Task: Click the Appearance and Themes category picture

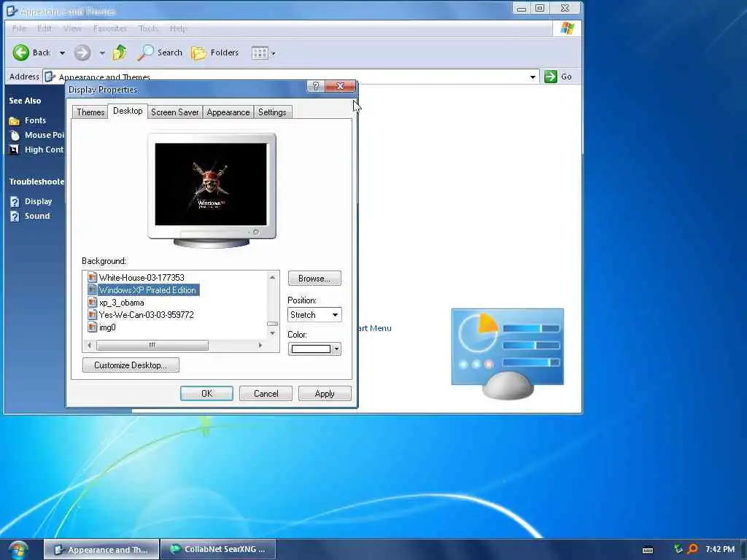Action: tap(508, 354)
